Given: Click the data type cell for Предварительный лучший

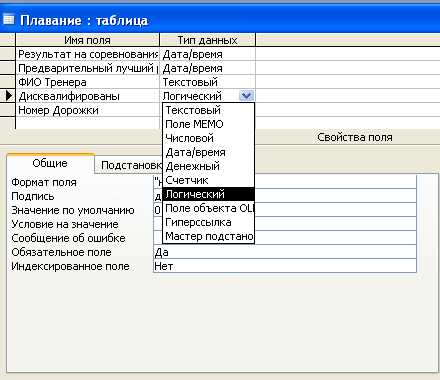Looking at the screenshot, I should [208, 68].
